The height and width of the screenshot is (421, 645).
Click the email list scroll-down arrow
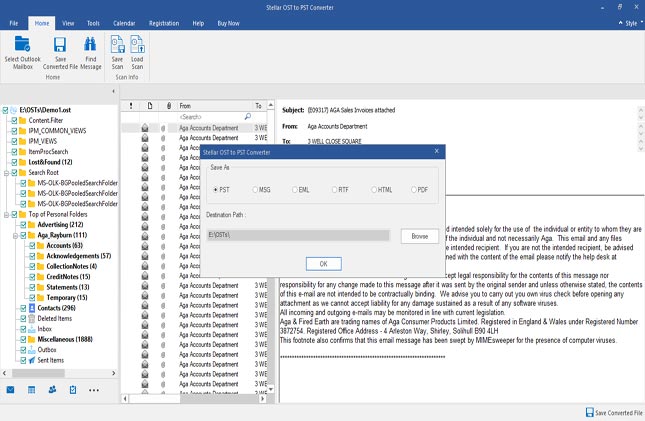[x=271, y=389]
